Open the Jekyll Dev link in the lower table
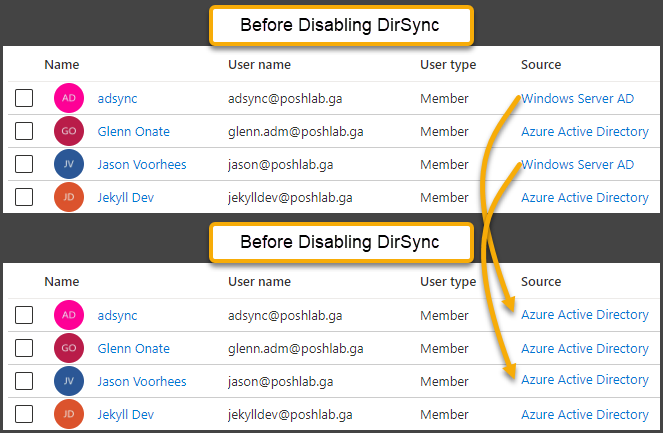Viewport: 663px width, 433px height. pyautogui.click(x=126, y=414)
